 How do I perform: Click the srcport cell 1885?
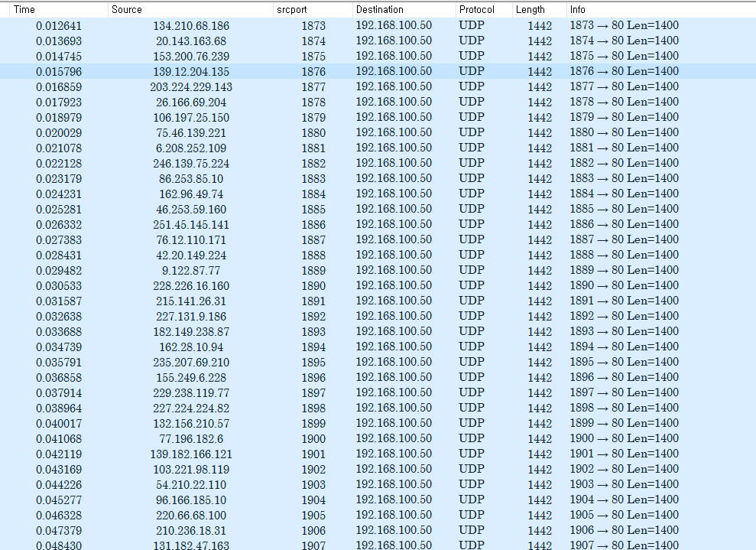(x=313, y=210)
